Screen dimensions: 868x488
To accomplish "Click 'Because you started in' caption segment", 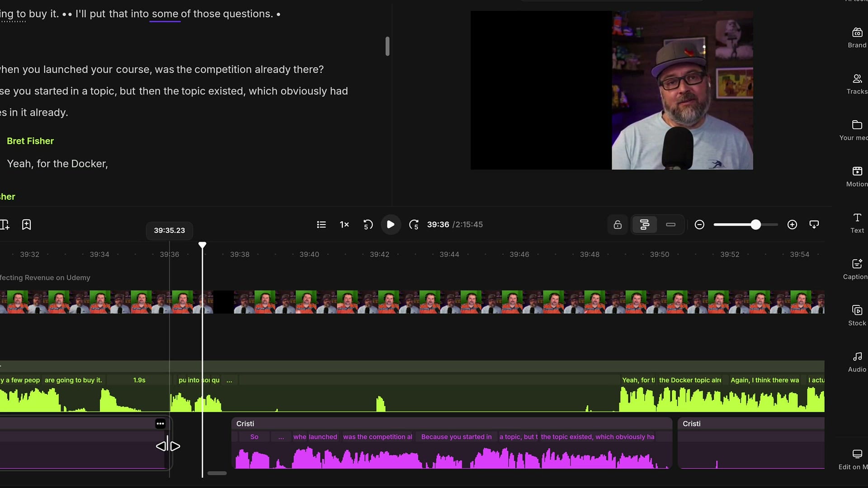I will pos(456,437).
